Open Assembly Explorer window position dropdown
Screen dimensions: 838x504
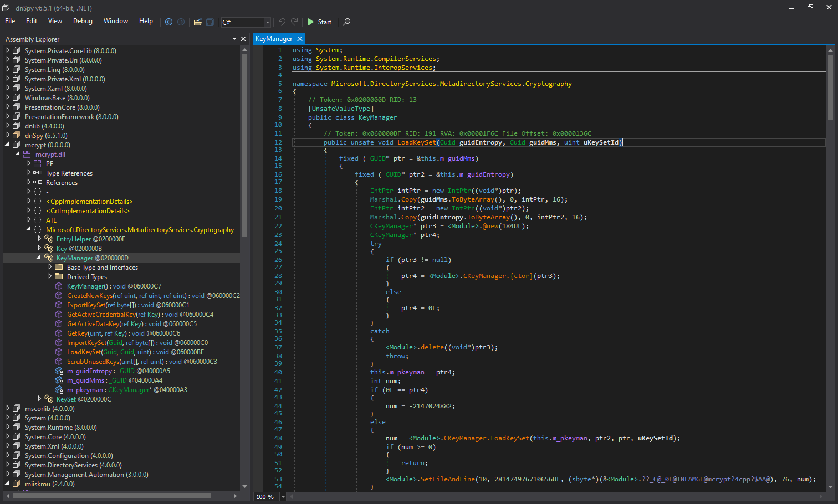pos(234,39)
